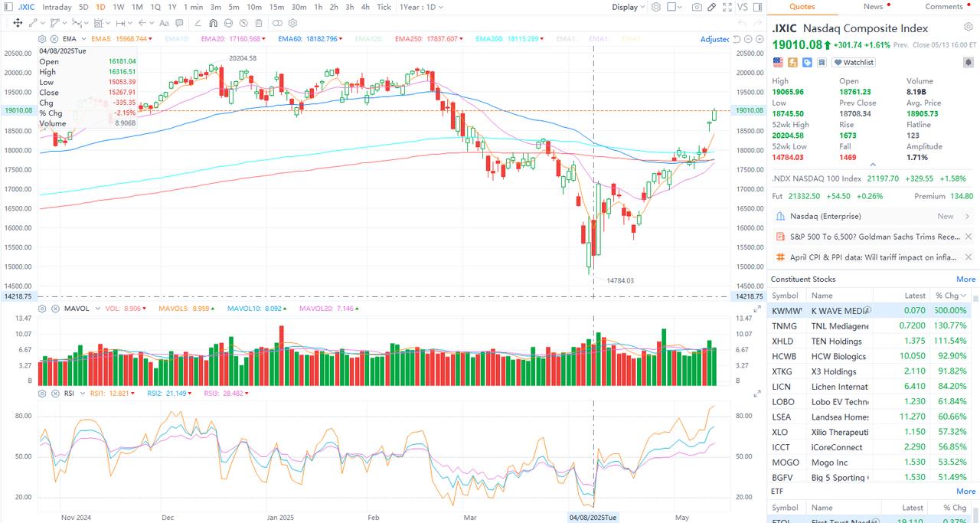Zoom in chart with plus circle
The image size is (980, 523).
(759, 39)
